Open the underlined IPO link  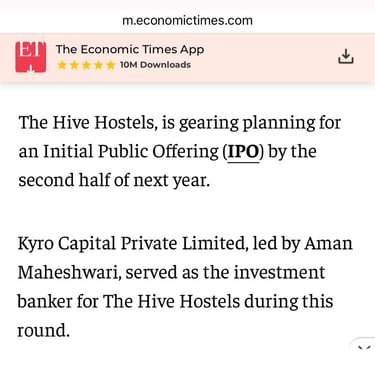click(243, 152)
